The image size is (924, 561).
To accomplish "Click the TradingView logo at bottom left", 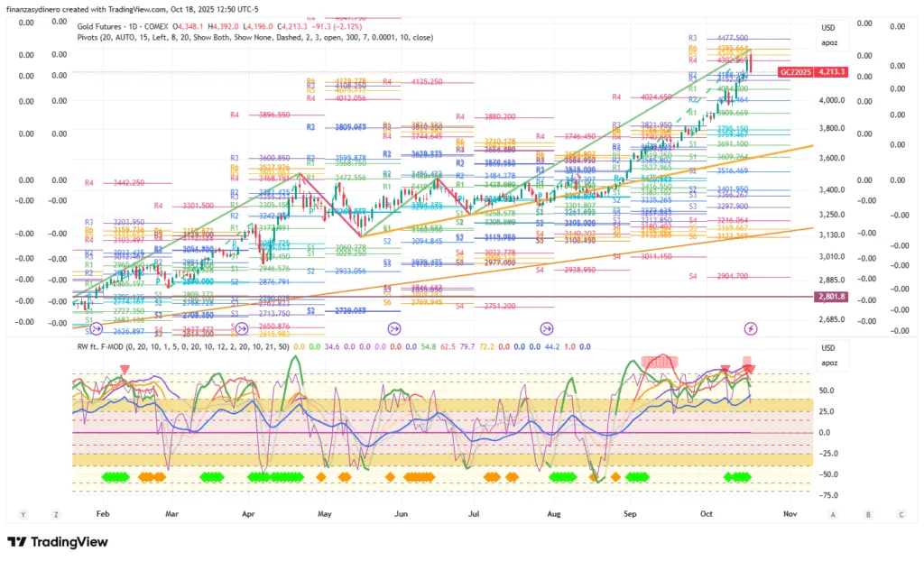I will [x=57, y=541].
